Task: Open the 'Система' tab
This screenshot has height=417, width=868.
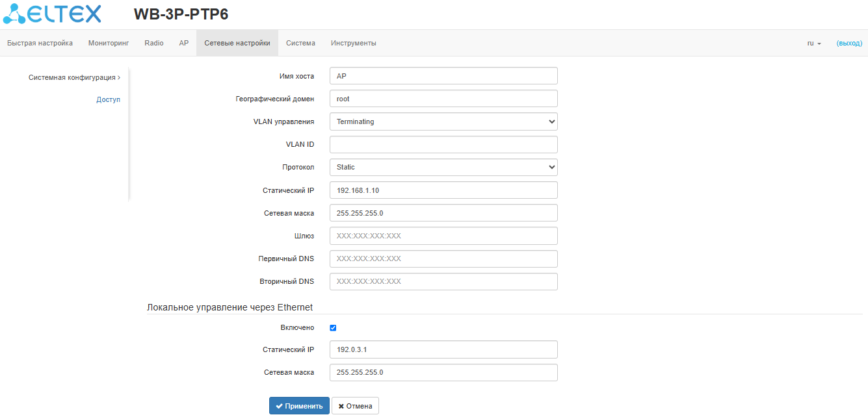Action: 300,43
